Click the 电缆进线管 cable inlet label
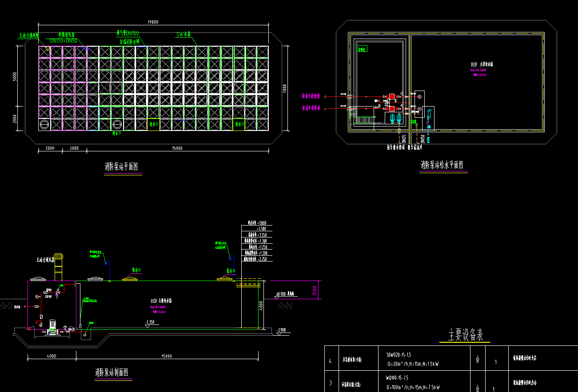 66,35
